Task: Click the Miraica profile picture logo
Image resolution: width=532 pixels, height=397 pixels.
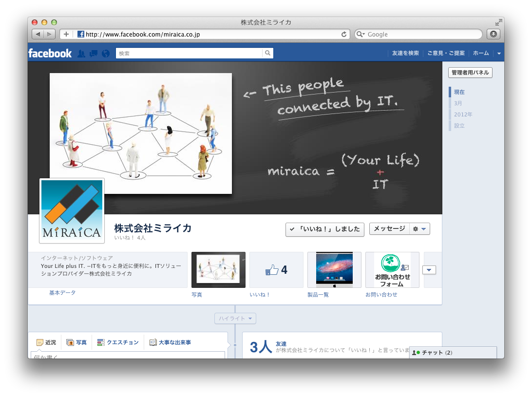Action: [x=72, y=211]
